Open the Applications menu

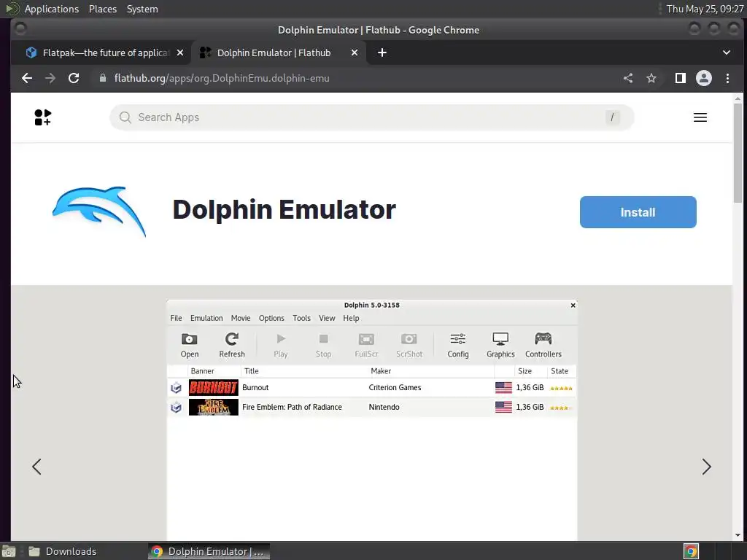52,9
